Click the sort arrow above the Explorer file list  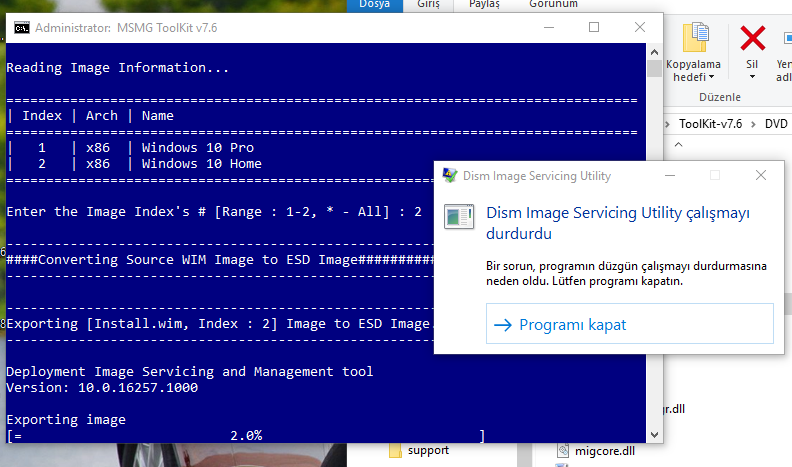(678, 145)
